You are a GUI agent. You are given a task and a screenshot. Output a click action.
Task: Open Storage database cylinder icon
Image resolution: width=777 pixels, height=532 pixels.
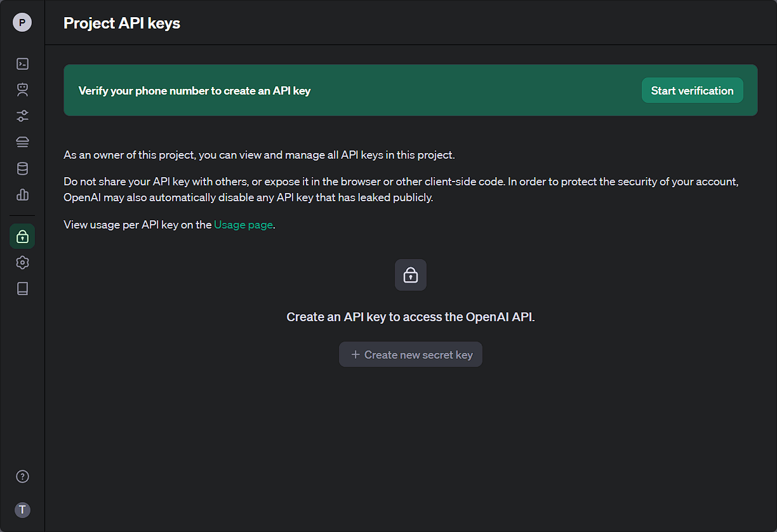(x=22, y=168)
